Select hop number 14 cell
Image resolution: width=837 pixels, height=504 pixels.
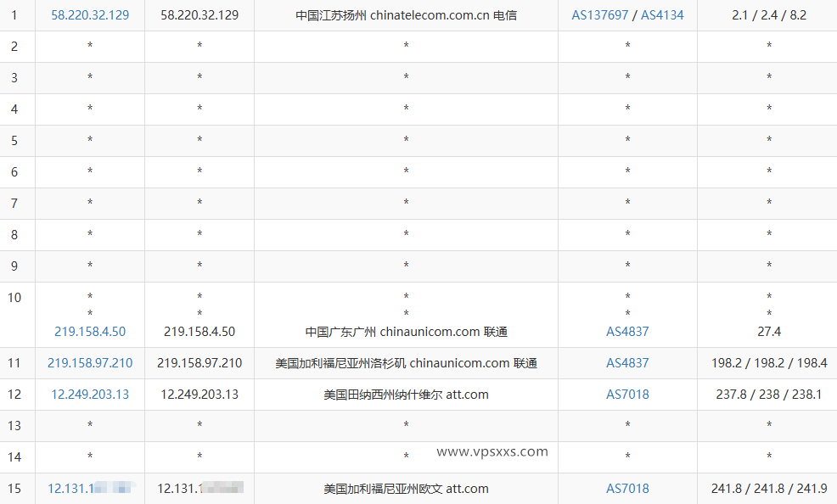(x=17, y=457)
